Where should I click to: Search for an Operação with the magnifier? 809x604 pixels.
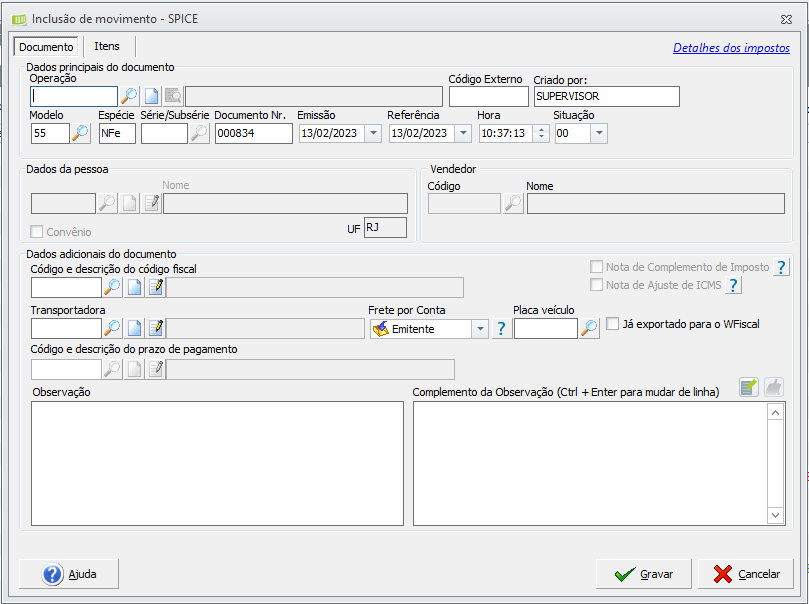[129, 96]
